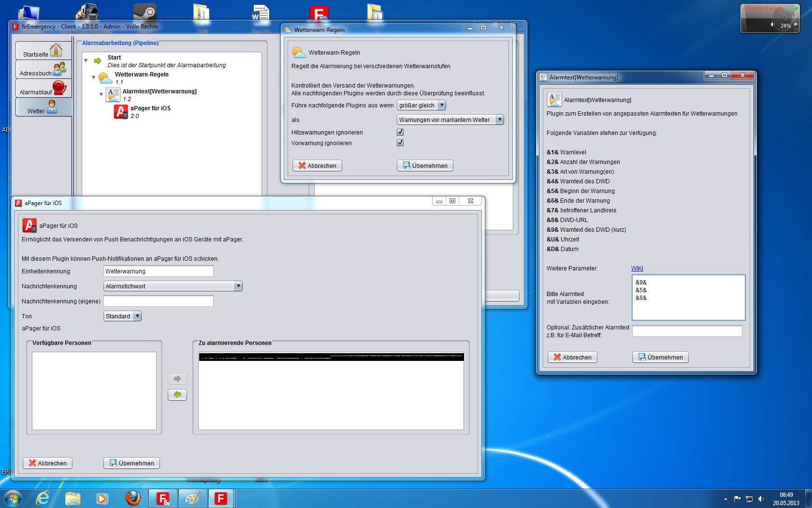Click the volume icon in system tray
812x508 pixels.
click(761, 499)
